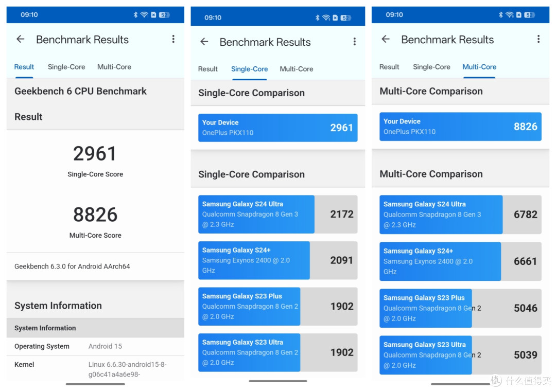Open three-dot menu in left Result screen
This screenshot has width=556, height=392.
[173, 39]
